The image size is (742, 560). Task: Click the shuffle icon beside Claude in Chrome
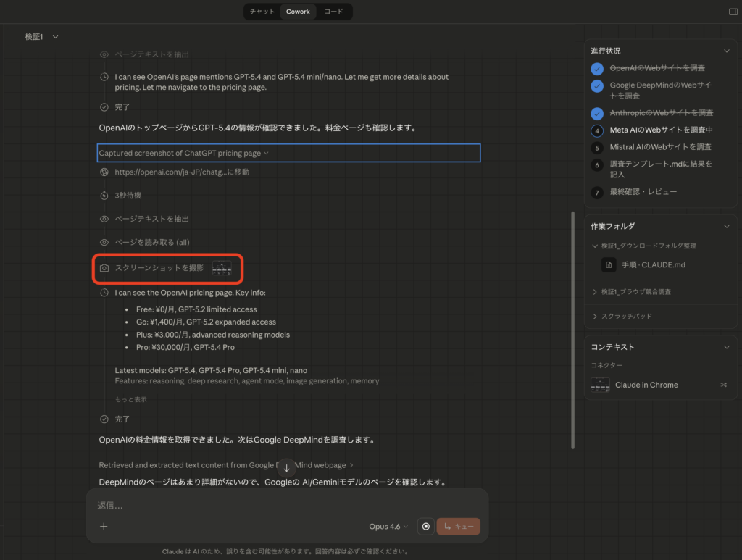[x=723, y=385]
